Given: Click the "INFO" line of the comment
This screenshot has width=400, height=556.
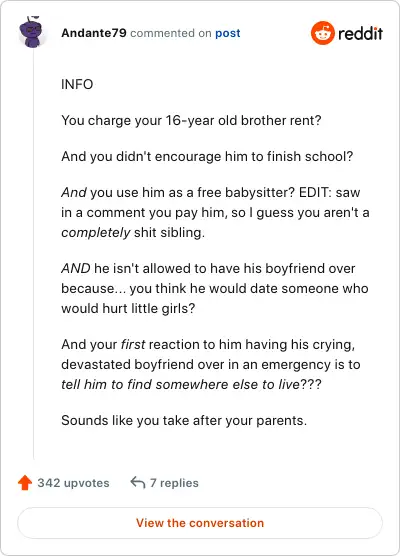Looking at the screenshot, I should (77, 84).
